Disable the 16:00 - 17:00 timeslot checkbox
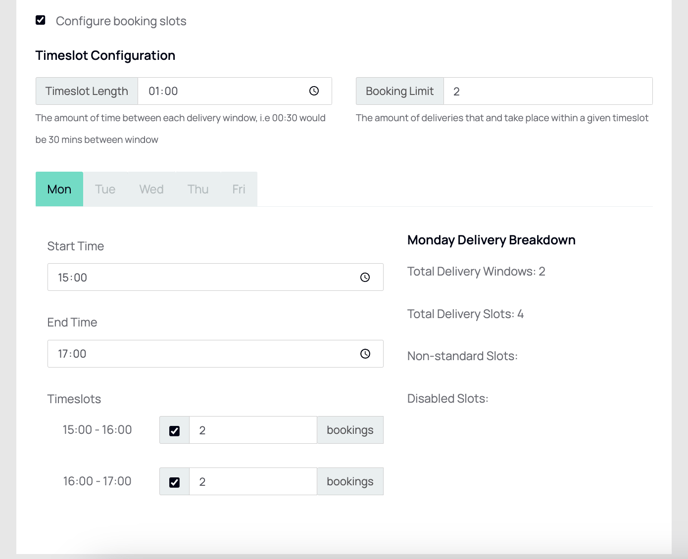 click(x=174, y=482)
